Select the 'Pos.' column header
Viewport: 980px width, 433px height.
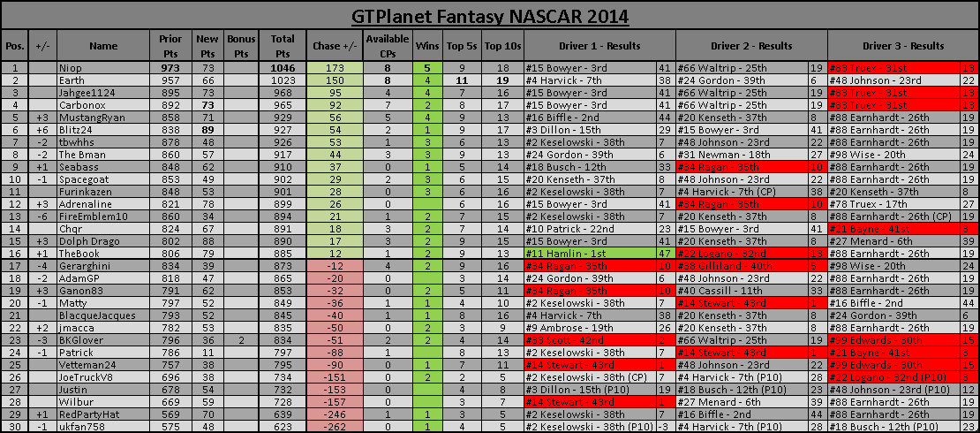(x=13, y=46)
